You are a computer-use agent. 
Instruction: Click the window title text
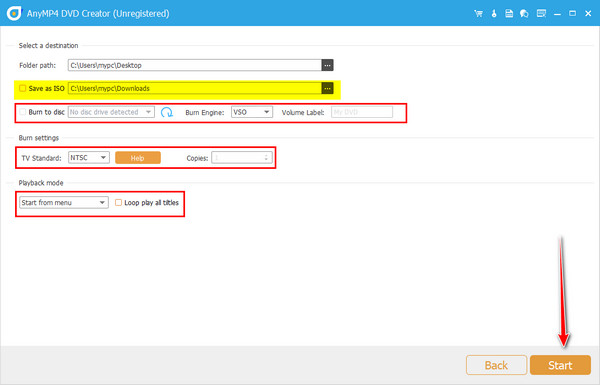(98, 13)
